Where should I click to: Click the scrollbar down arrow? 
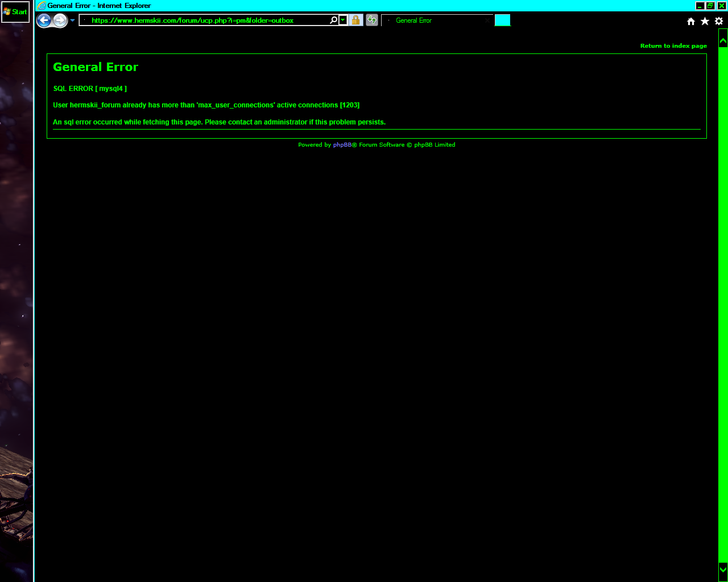[x=723, y=570]
